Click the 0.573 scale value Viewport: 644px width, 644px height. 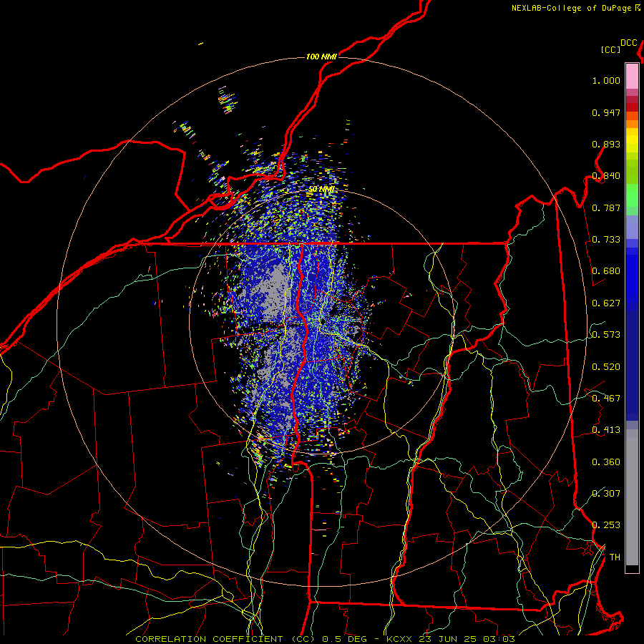tap(606, 335)
